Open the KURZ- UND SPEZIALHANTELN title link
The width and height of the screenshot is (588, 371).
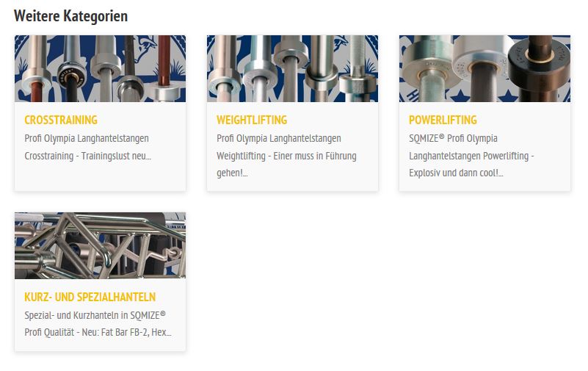point(90,297)
